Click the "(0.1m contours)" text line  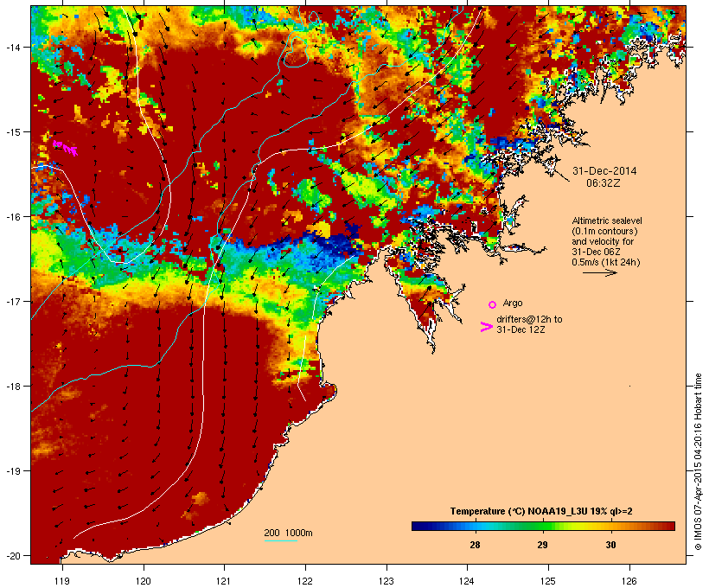coord(604,231)
